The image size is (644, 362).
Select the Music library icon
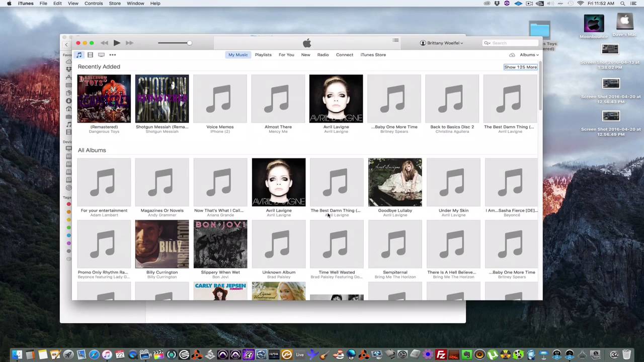[x=79, y=55]
